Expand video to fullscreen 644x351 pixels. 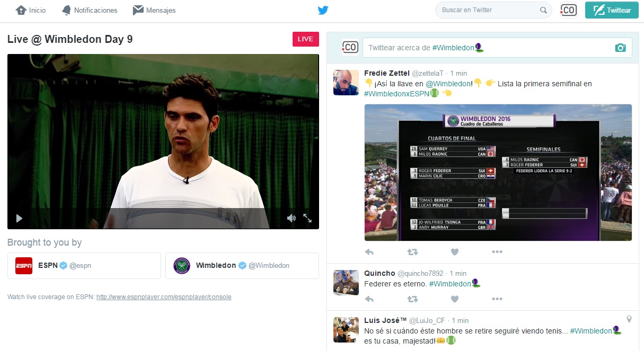[x=307, y=218]
